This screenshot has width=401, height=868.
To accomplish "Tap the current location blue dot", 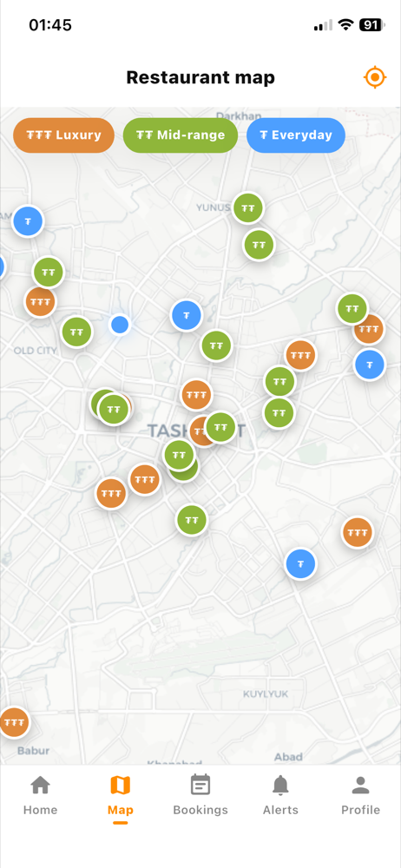I will [x=120, y=325].
